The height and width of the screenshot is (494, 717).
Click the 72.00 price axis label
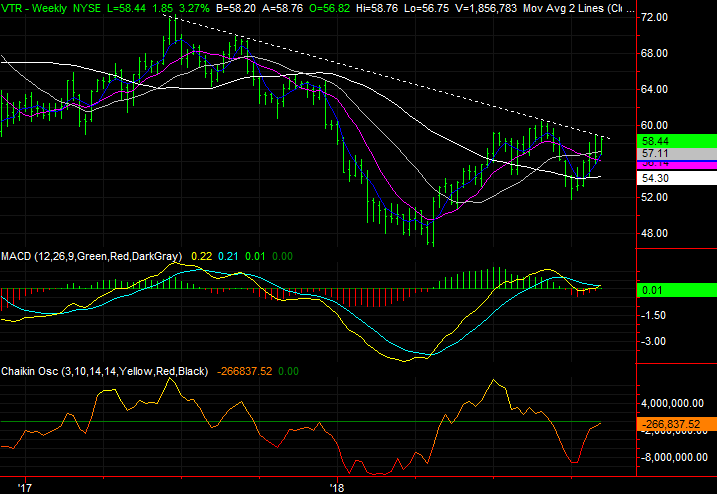point(654,17)
